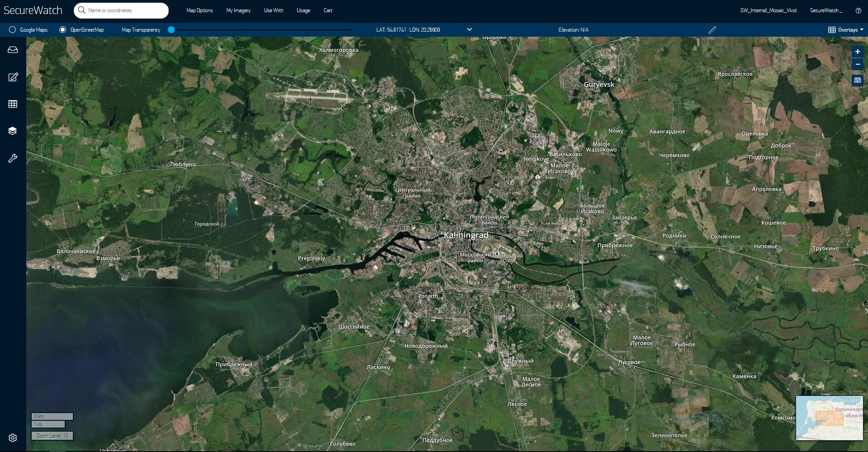Click the Map Transparency label
868x452 pixels.
[141, 30]
